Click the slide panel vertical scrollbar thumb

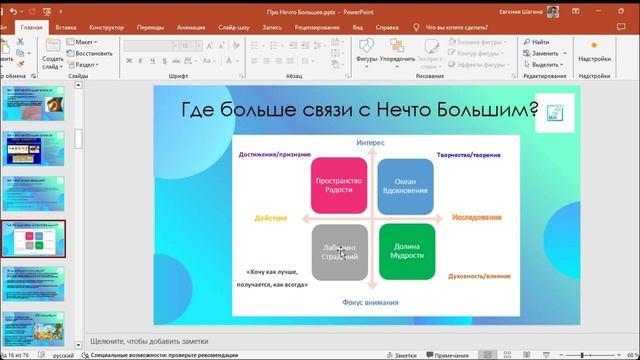pos(78,139)
